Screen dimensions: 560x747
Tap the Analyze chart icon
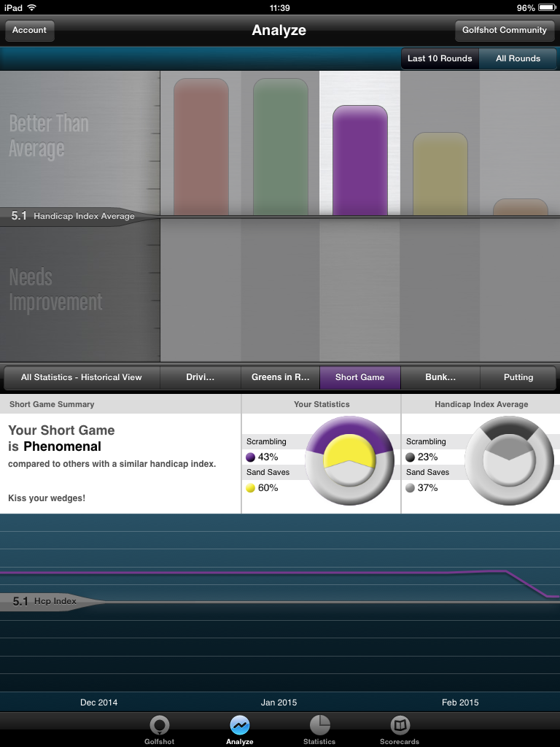pyautogui.click(x=239, y=725)
